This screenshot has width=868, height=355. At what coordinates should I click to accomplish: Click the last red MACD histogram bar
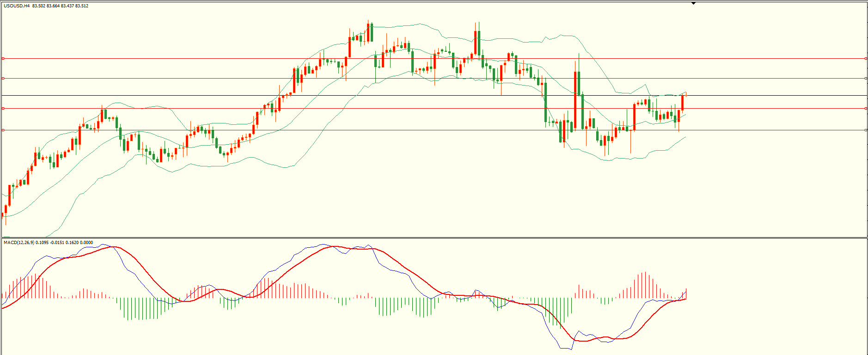(x=686, y=294)
